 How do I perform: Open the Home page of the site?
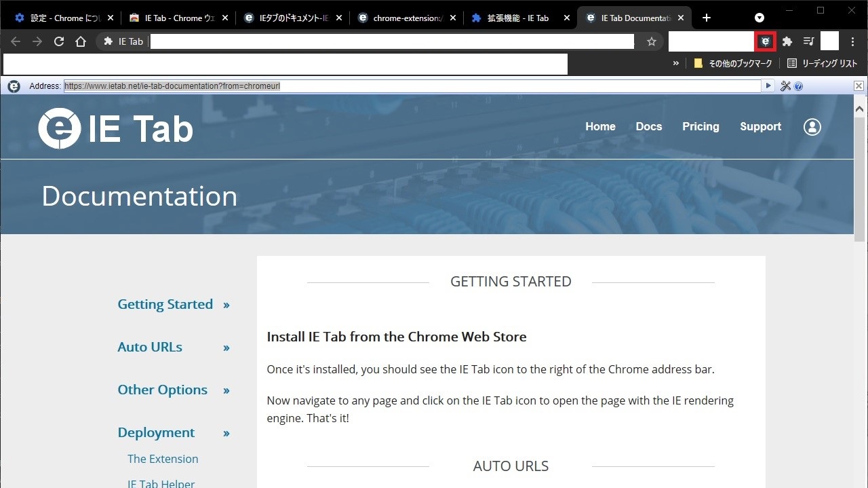pos(600,127)
